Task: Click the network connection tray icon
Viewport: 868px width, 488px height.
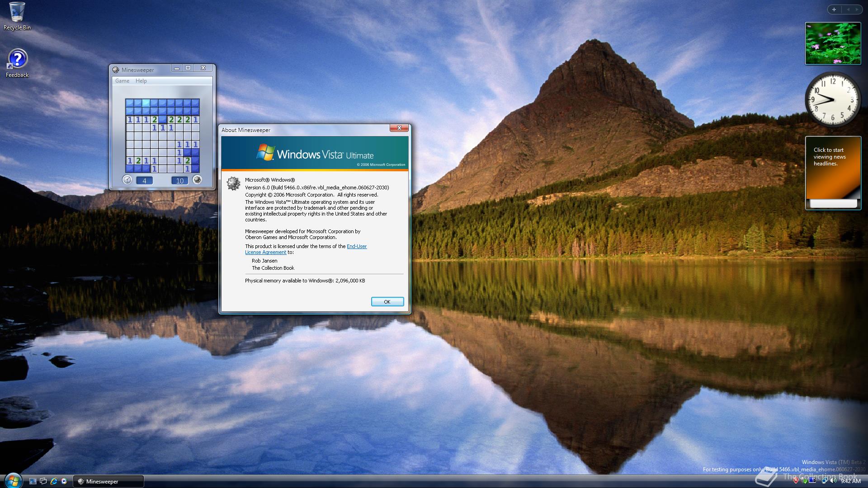Action: click(824, 480)
